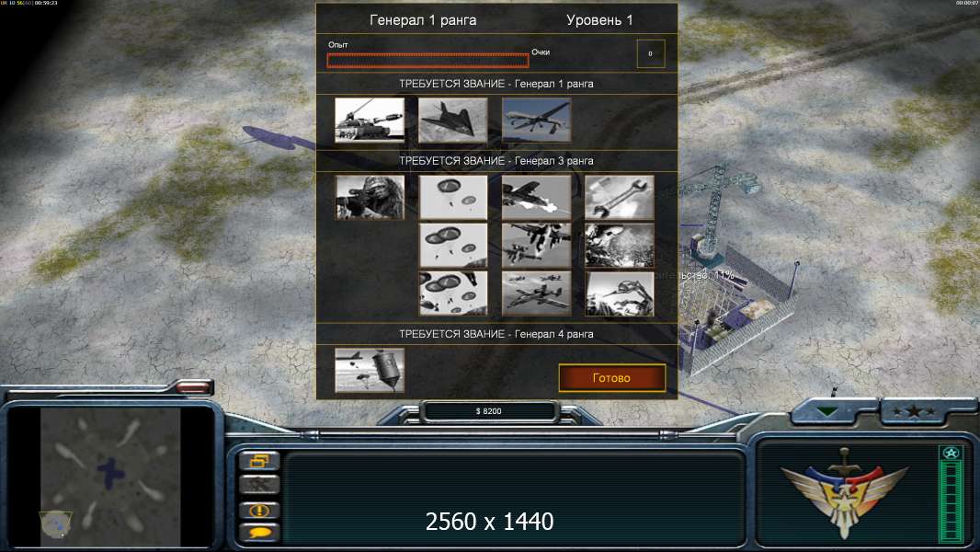
Task: Select the Emergency Repair wrench power
Action: [x=620, y=198]
